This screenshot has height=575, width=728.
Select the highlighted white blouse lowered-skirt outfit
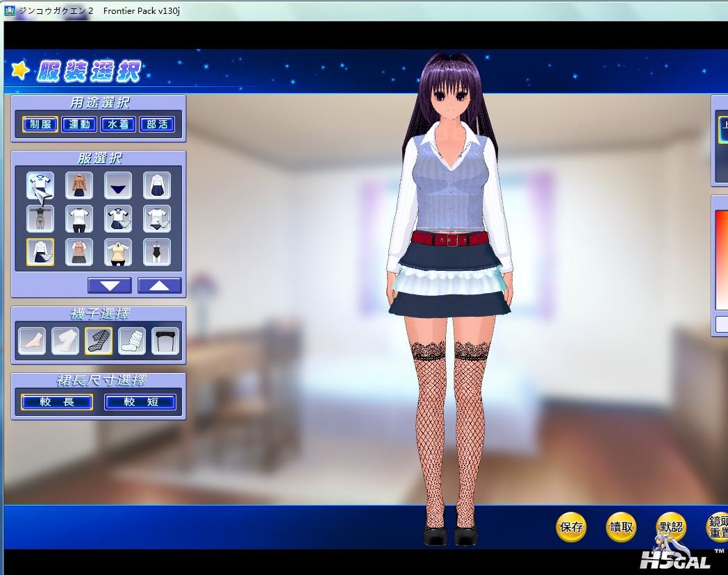(x=40, y=252)
